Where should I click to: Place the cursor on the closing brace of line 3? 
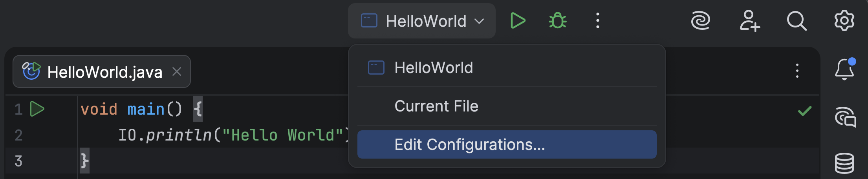click(85, 161)
